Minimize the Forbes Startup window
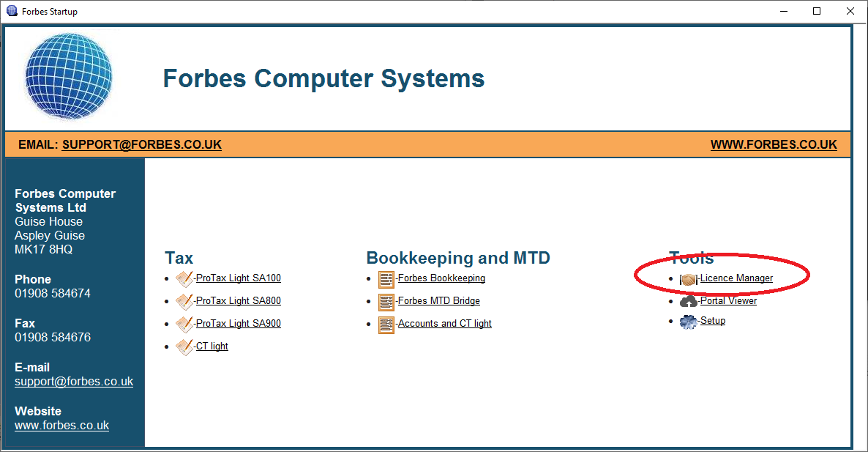This screenshot has height=452, width=868. pyautogui.click(x=784, y=11)
